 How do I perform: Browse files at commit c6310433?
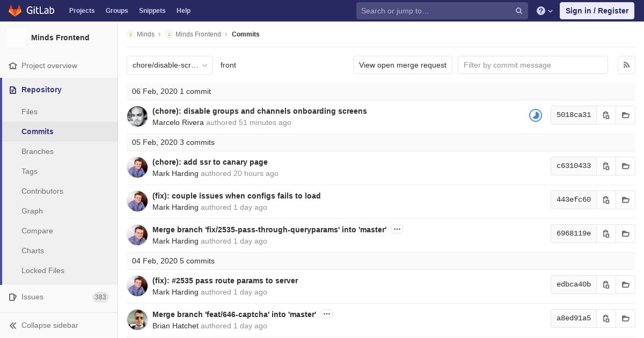pyautogui.click(x=625, y=166)
